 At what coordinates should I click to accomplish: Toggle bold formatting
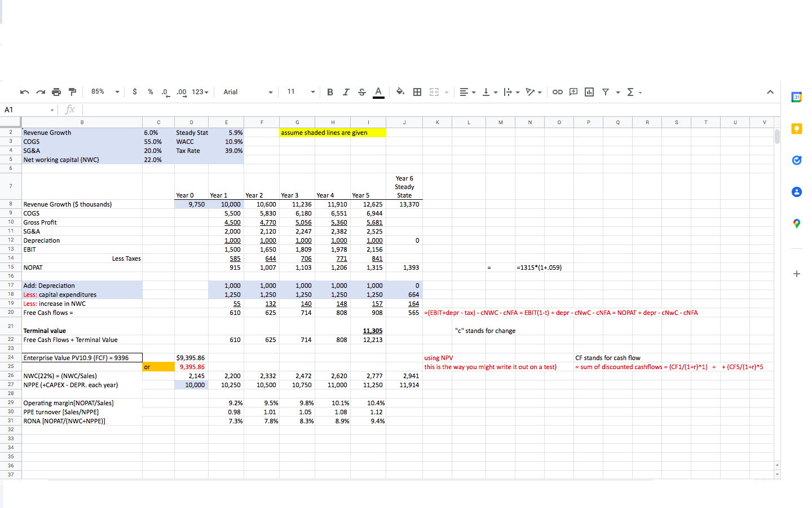click(x=330, y=91)
